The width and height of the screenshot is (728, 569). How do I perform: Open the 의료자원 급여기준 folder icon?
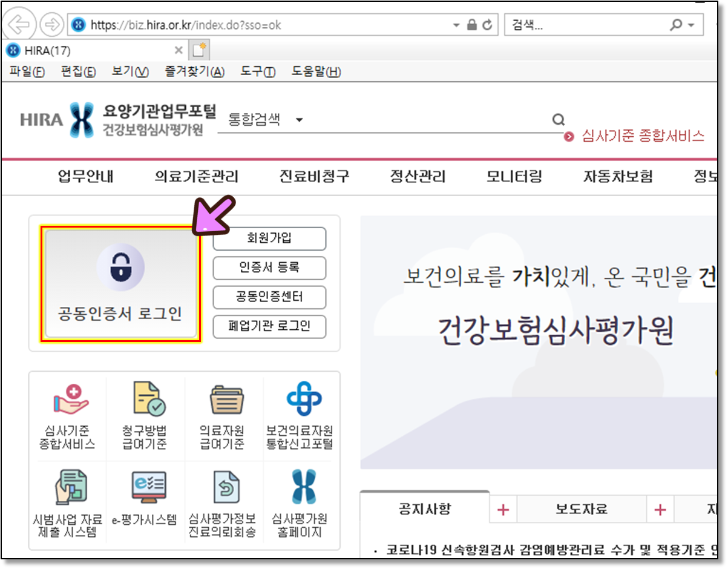[x=226, y=400]
